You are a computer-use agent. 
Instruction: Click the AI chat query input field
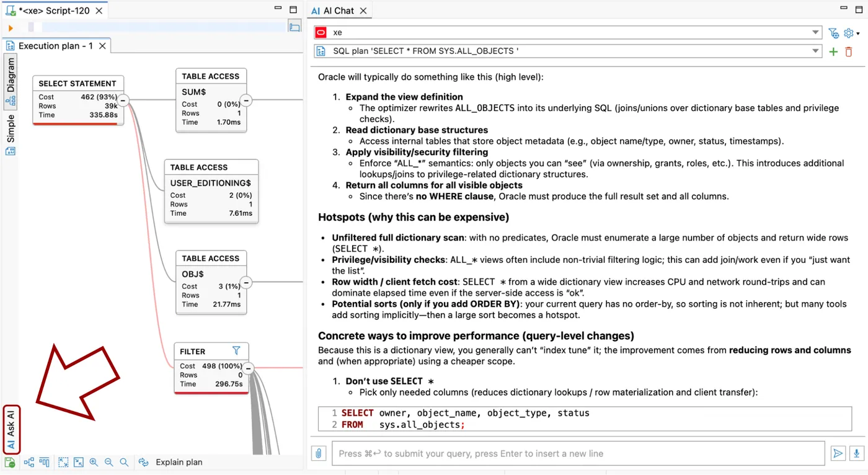click(x=578, y=453)
